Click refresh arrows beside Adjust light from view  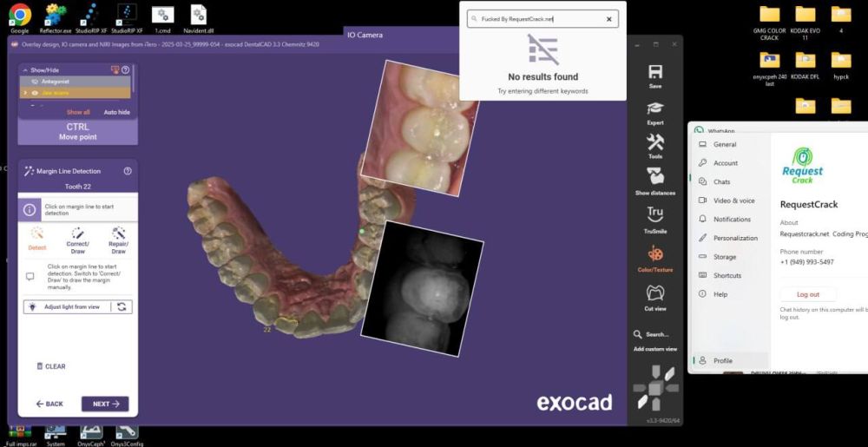[x=122, y=306]
